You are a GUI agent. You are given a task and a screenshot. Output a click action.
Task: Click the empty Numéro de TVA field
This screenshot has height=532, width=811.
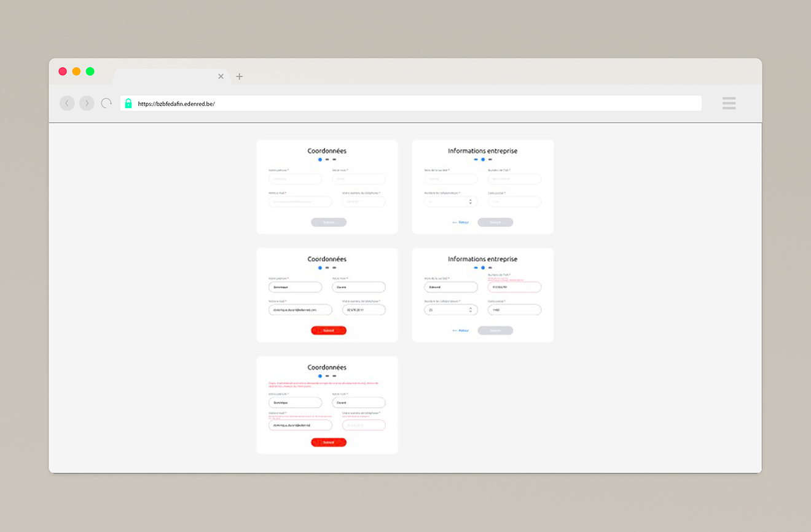click(514, 179)
